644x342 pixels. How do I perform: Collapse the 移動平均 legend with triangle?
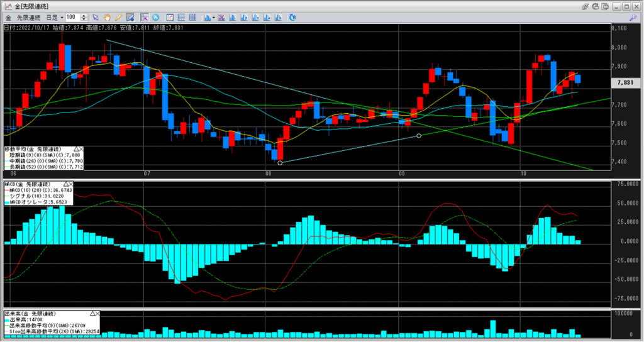(x=76, y=149)
